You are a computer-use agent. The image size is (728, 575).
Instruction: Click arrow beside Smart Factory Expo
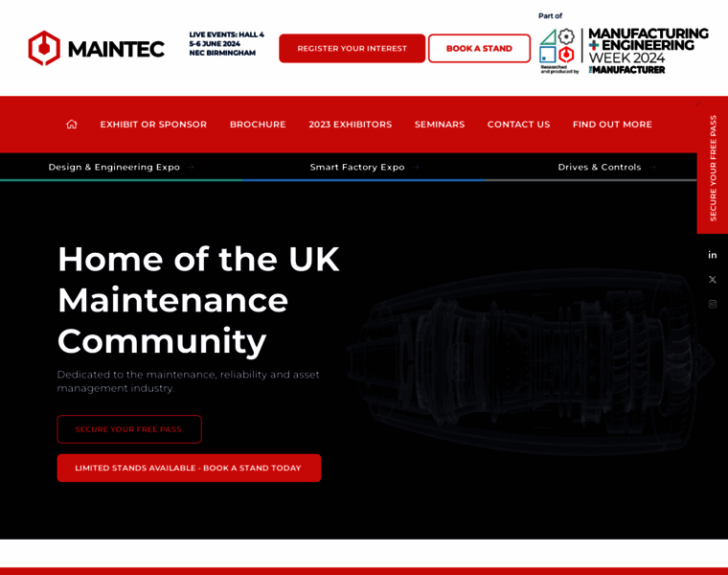416,167
